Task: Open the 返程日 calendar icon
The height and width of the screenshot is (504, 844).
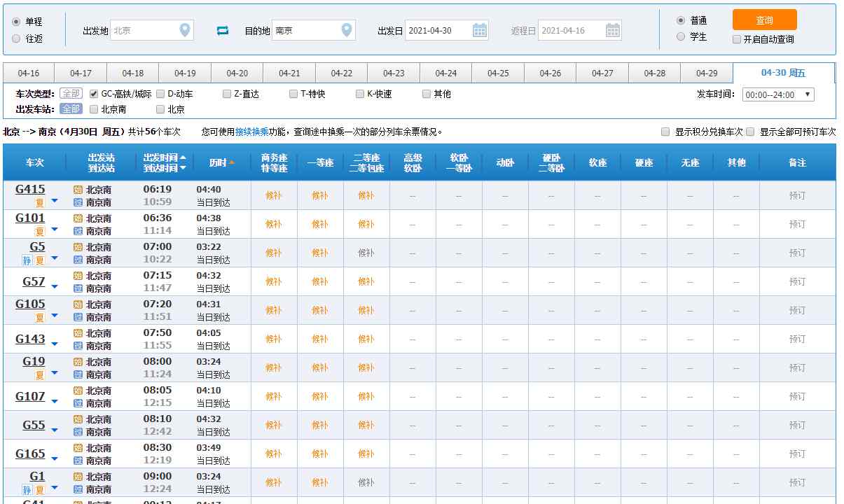Action: tap(613, 30)
